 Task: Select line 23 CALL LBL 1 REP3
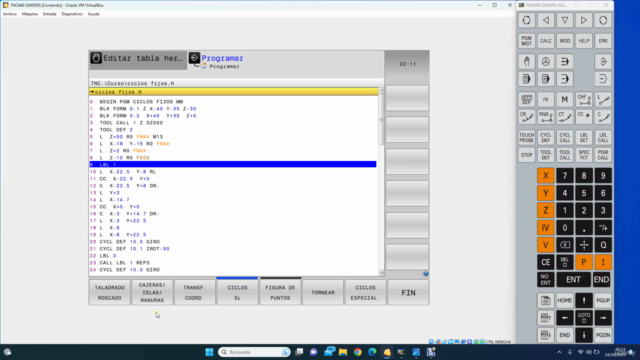click(x=233, y=263)
